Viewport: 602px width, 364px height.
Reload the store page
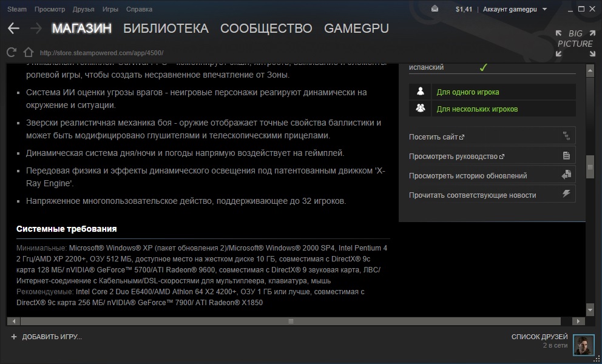click(x=12, y=52)
